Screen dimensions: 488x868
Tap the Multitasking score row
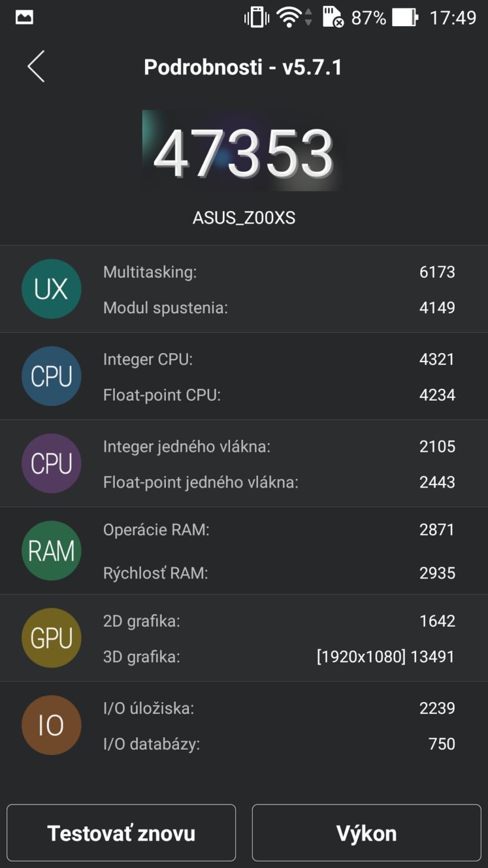[279, 272]
